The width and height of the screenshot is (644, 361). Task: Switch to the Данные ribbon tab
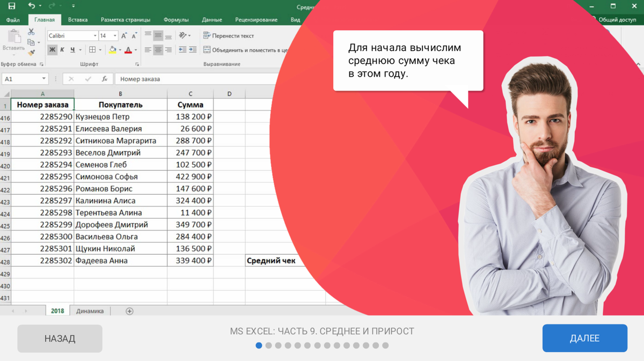212,20
